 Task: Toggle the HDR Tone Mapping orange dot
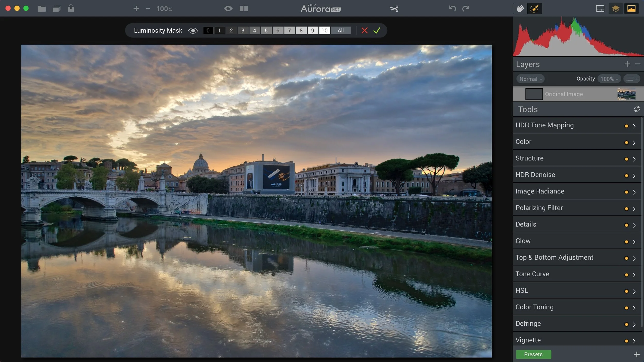click(626, 126)
